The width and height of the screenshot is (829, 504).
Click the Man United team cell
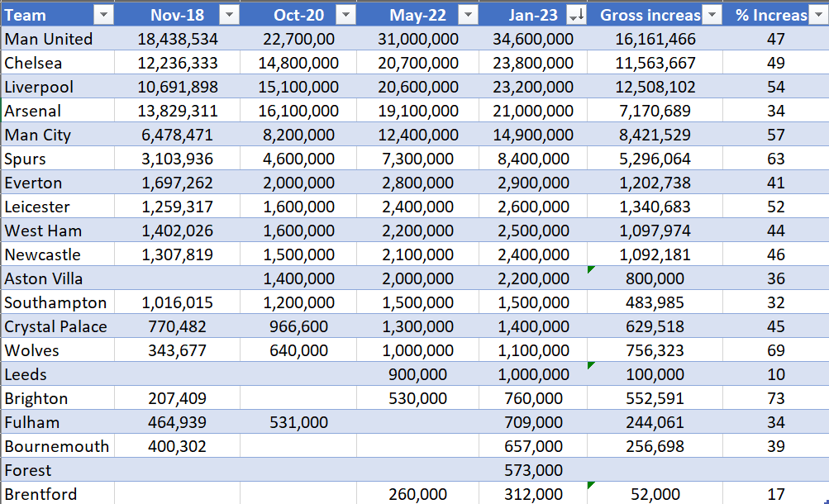pos(58,39)
